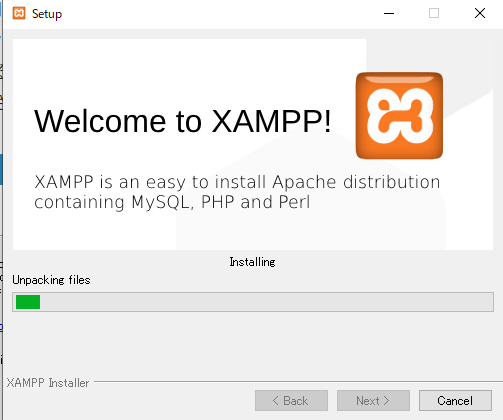
Task: Click the "Welcome to XAMPP!" heading
Action: (183, 121)
